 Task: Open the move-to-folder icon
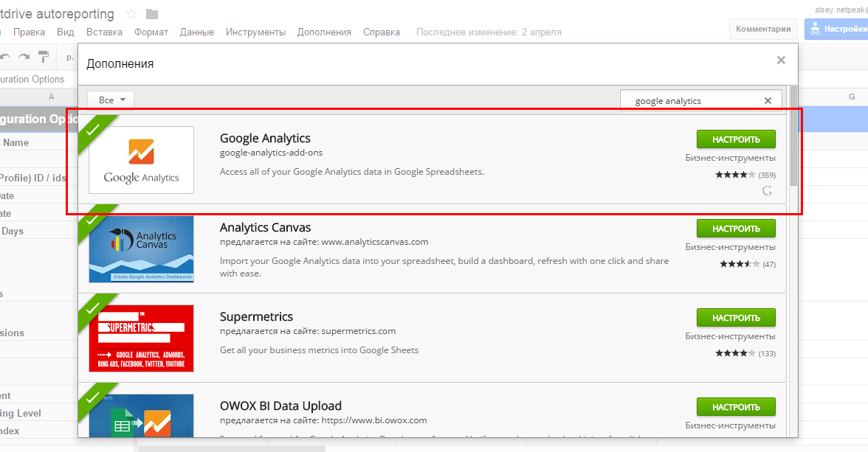[x=152, y=14]
